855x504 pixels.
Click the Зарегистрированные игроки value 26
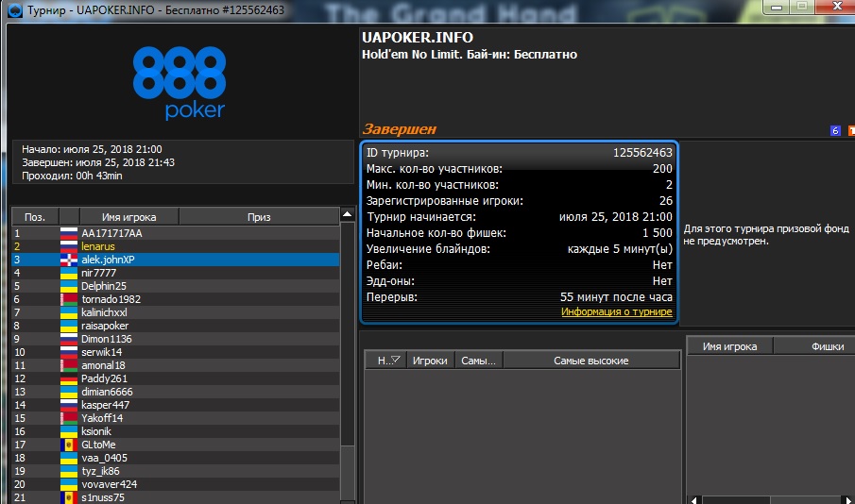coord(666,201)
